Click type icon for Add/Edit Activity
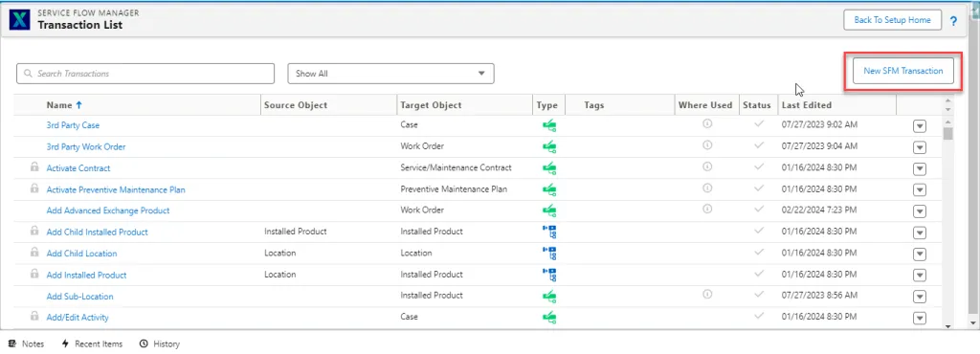Image resolution: width=980 pixels, height=354 pixels. click(x=549, y=317)
